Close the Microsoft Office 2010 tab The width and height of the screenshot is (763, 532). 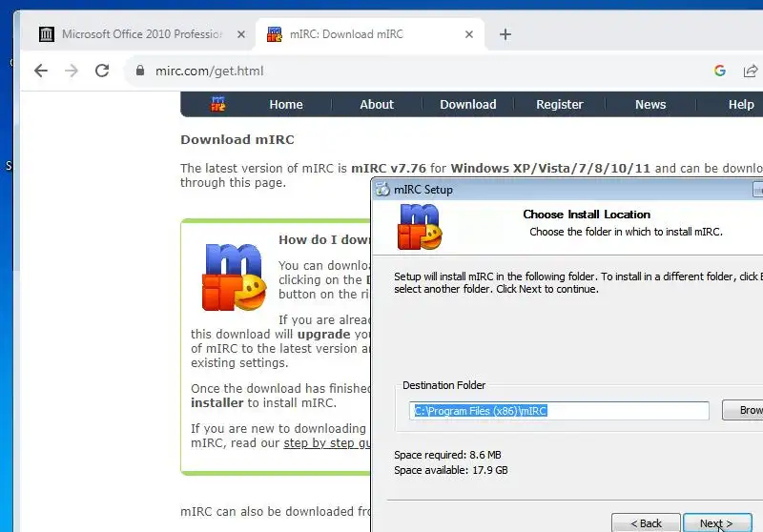[241, 34]
